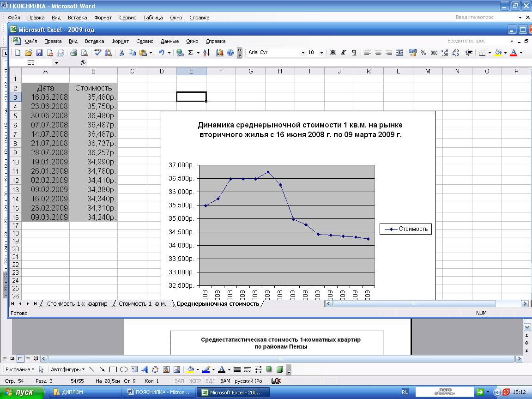Click the Save icon in Excel toolbar
The image size is (532, 399).
(x=39, y=53)
